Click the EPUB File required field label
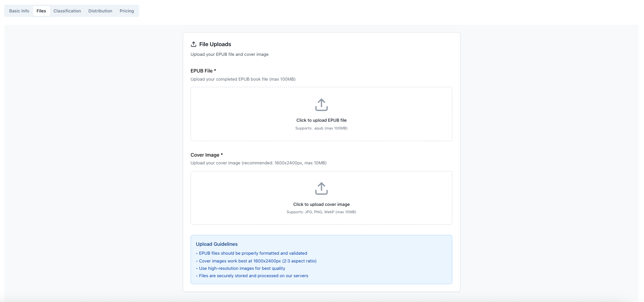This screenshot has height=302, width=644. 203,71
